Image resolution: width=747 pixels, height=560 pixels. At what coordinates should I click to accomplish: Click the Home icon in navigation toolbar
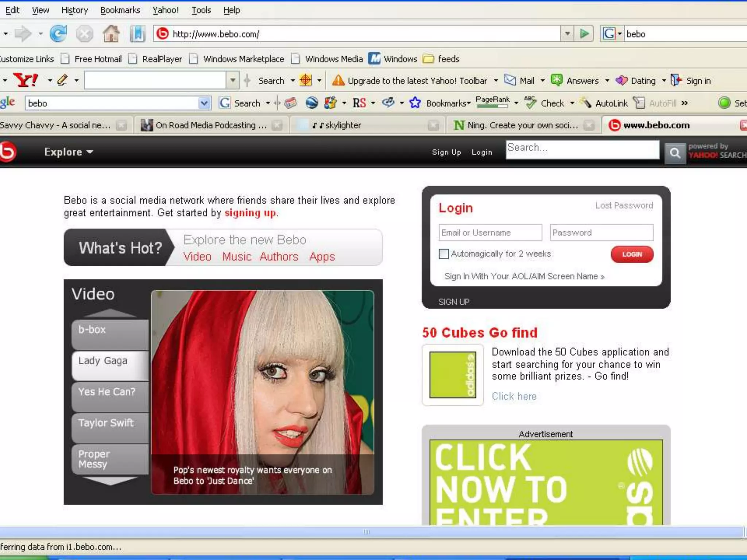(111, 34)
